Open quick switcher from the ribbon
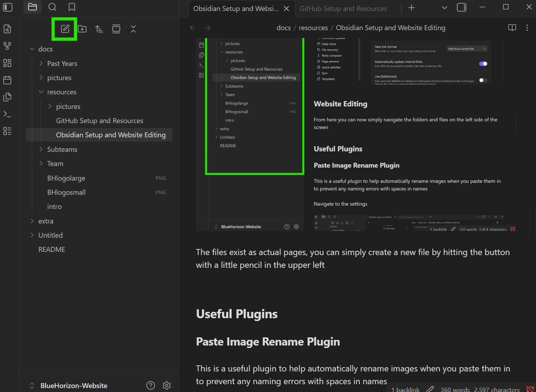This screenshot has height=392, width=536. [7, 29]
